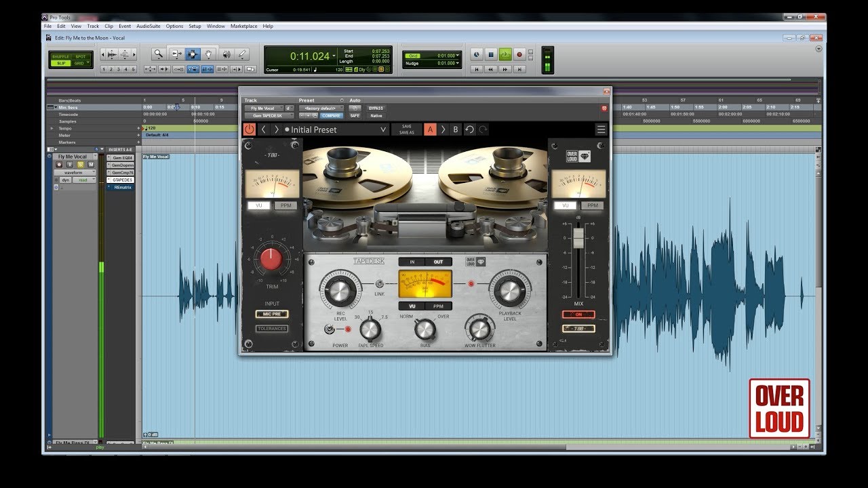Click the COMPARE button in plugin header
This screenshot has height=488, width=868.
point(332,116)
